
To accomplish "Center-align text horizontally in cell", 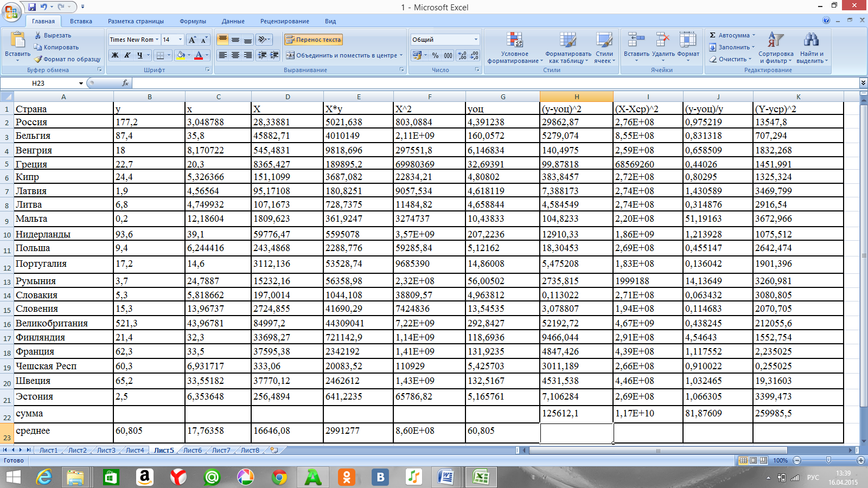I will [x=235, y=55].
